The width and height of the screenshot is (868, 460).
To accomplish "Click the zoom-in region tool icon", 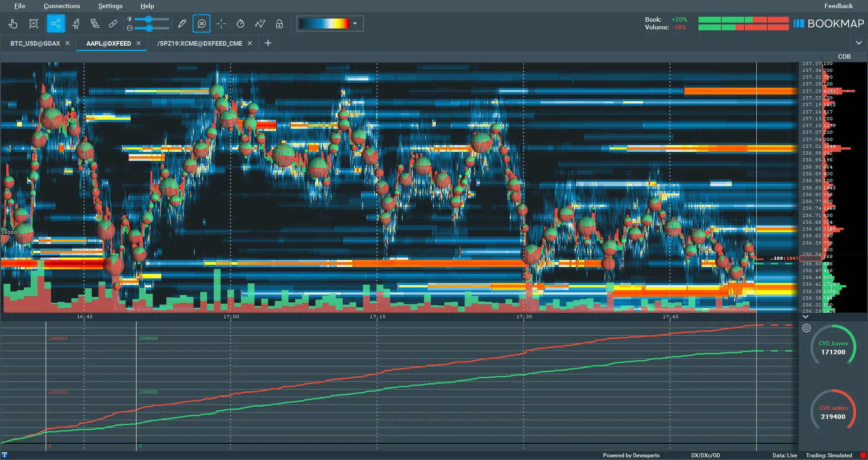I will (x=33, y=23).
